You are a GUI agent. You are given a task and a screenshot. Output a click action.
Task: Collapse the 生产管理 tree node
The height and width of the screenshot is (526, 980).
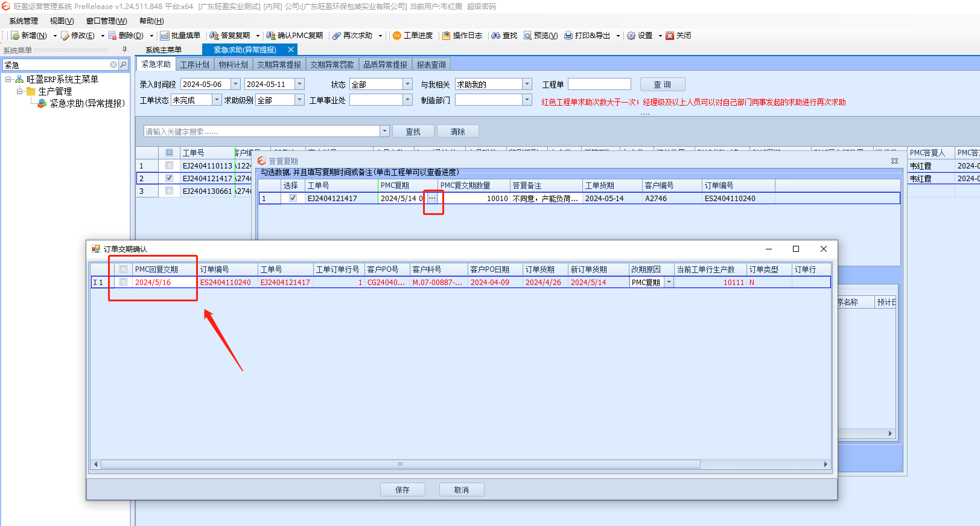point(20,91)
